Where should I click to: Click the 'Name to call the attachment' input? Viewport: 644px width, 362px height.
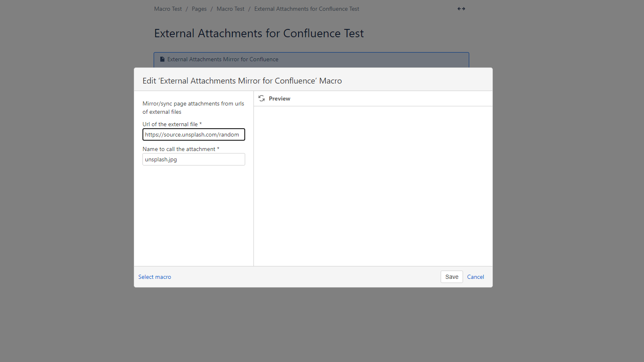coord(193,159)
